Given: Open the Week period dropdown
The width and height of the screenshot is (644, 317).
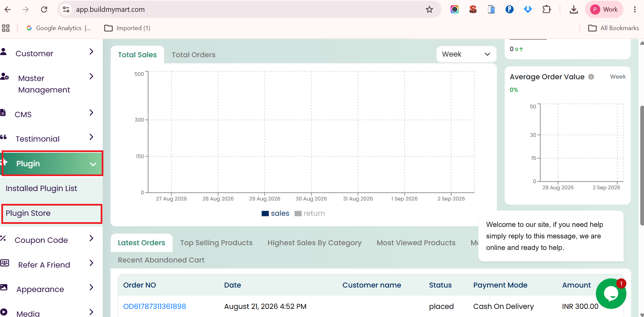Looking at the screenshot, I should (466, 54).
